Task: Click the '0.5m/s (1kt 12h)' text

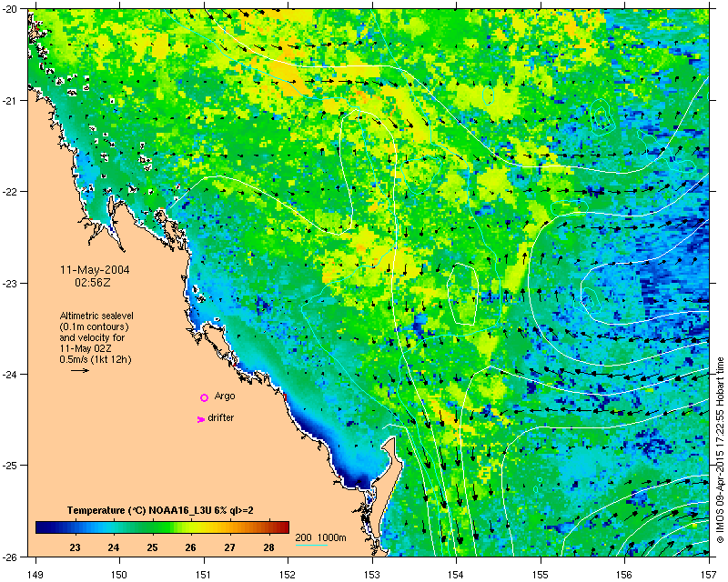Action: pyautogui.click(x=96, y=359)
